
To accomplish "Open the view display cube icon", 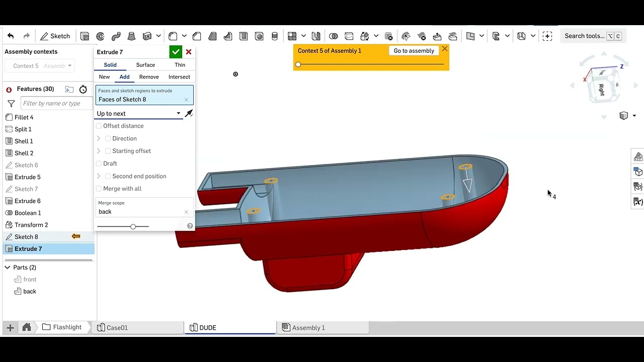I will tap(624, 116).
